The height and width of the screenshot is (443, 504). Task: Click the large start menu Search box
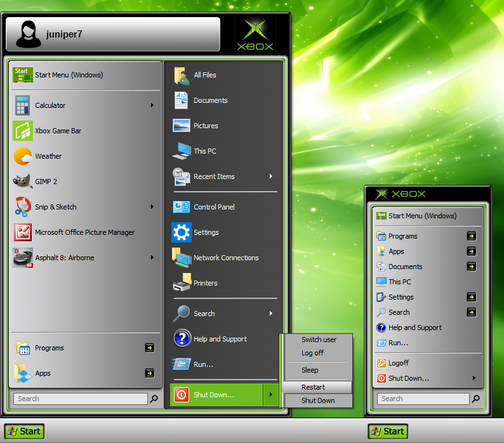(x=80, y=399)
